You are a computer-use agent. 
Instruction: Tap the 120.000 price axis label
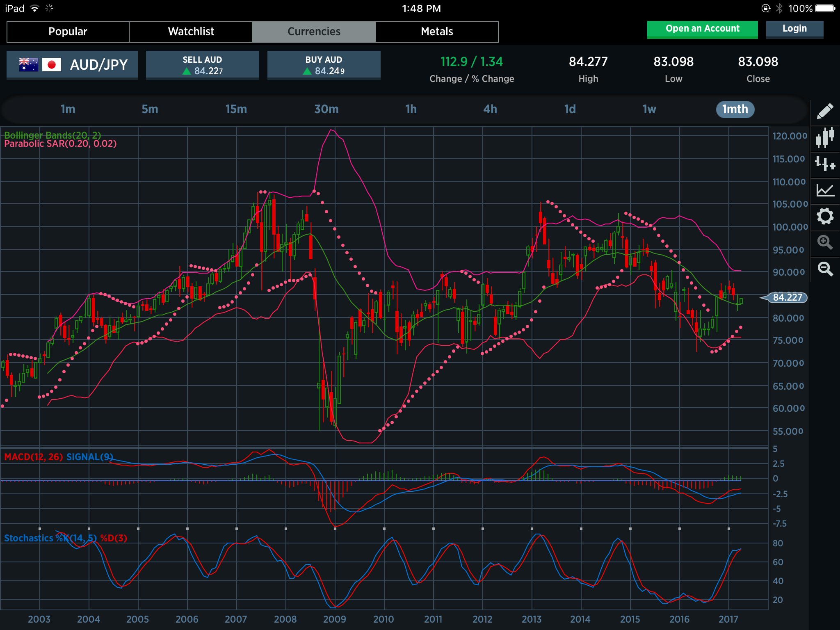(790, 136)
